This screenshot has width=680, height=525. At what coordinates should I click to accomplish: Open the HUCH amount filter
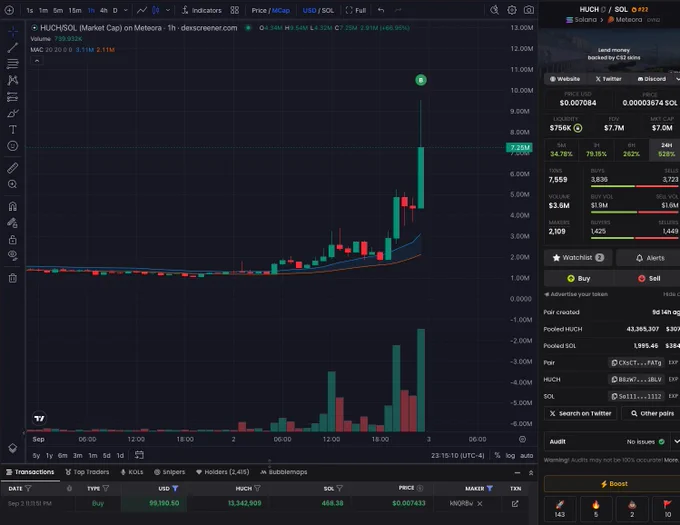pyautogui.click(x=257, y=489)
